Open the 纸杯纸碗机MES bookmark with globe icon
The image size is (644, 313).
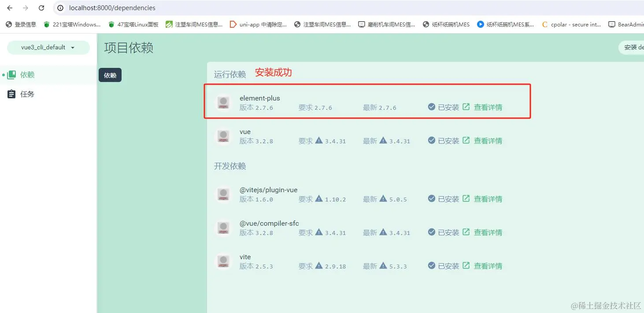446,25
